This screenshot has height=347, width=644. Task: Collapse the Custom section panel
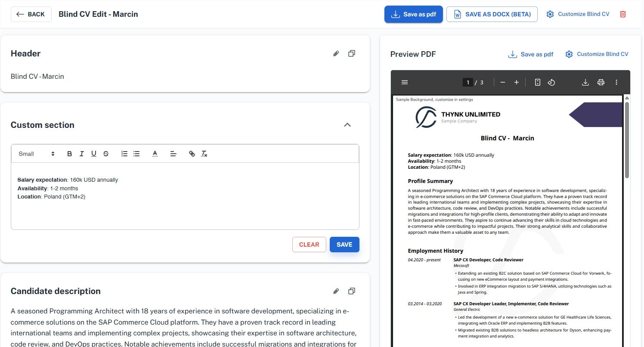pos(347,125)
